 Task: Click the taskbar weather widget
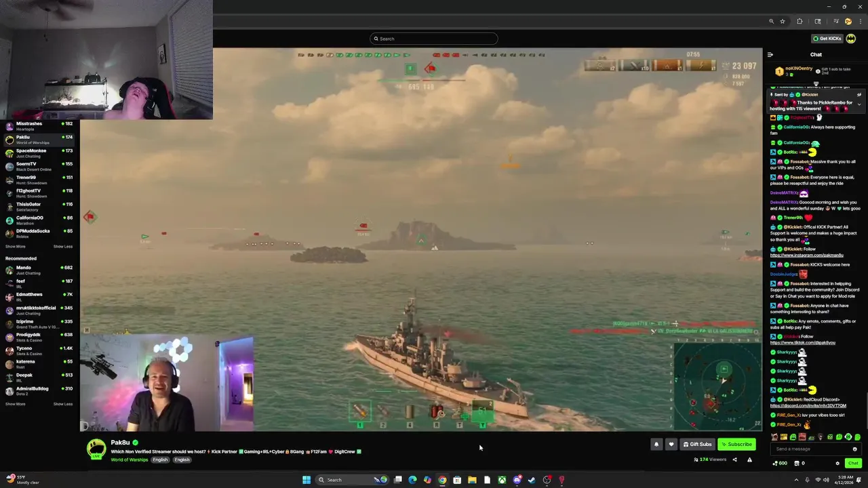tap(23, 480)
